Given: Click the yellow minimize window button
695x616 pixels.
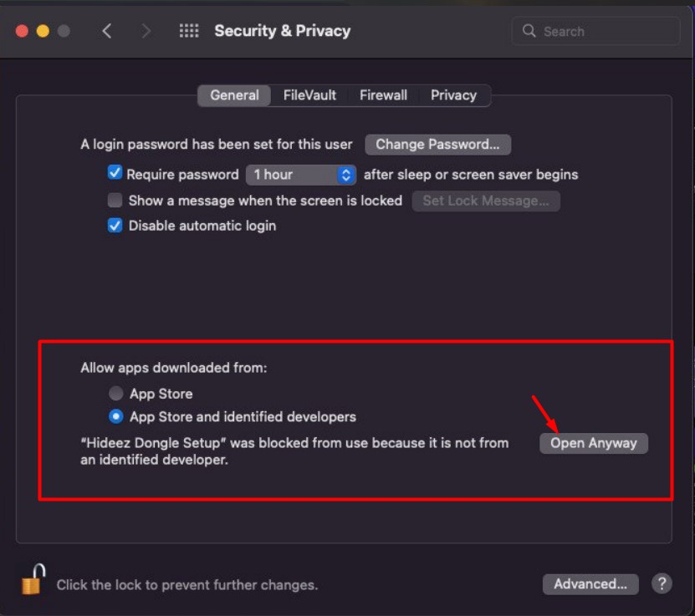Looking at the screenshot, I should pyautogui.click(x=43, y=31).
